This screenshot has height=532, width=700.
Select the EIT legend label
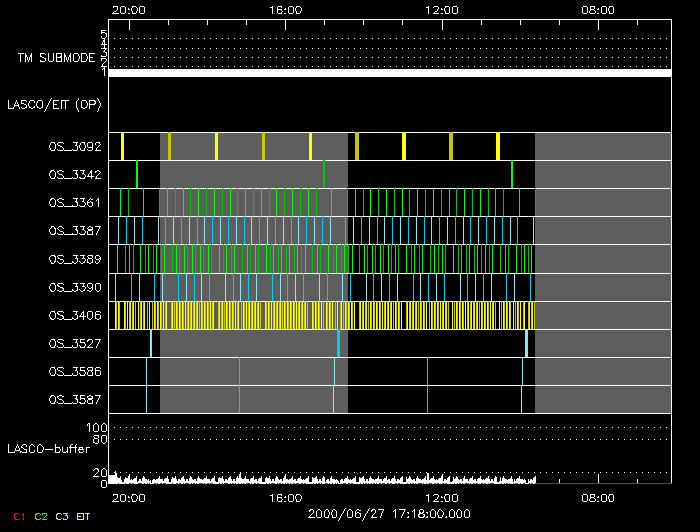coord(84,516)
